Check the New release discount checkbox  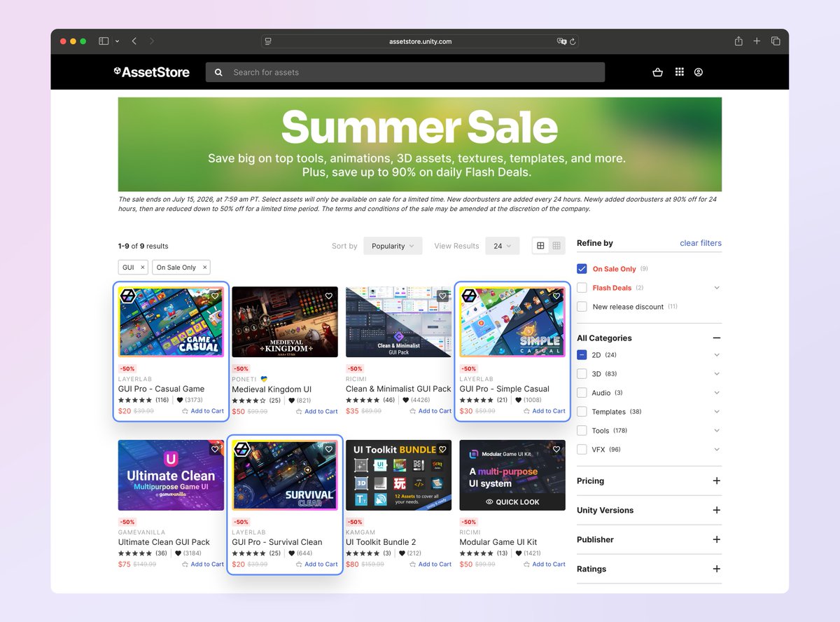click(582, 307)
